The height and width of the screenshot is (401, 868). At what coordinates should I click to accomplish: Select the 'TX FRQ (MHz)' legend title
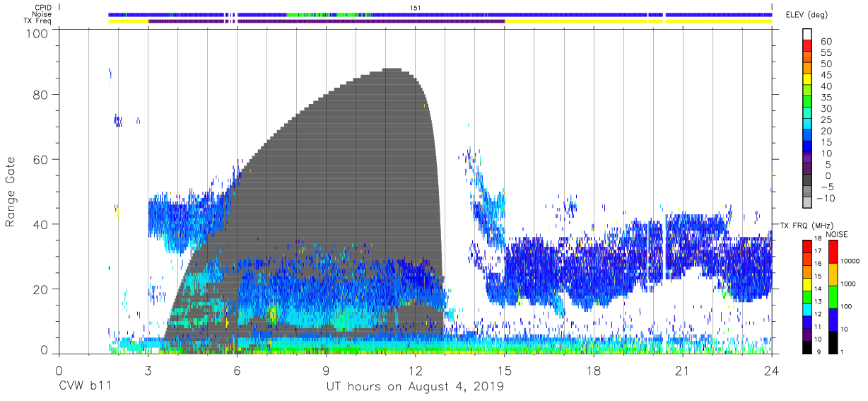tap(807, 225)
